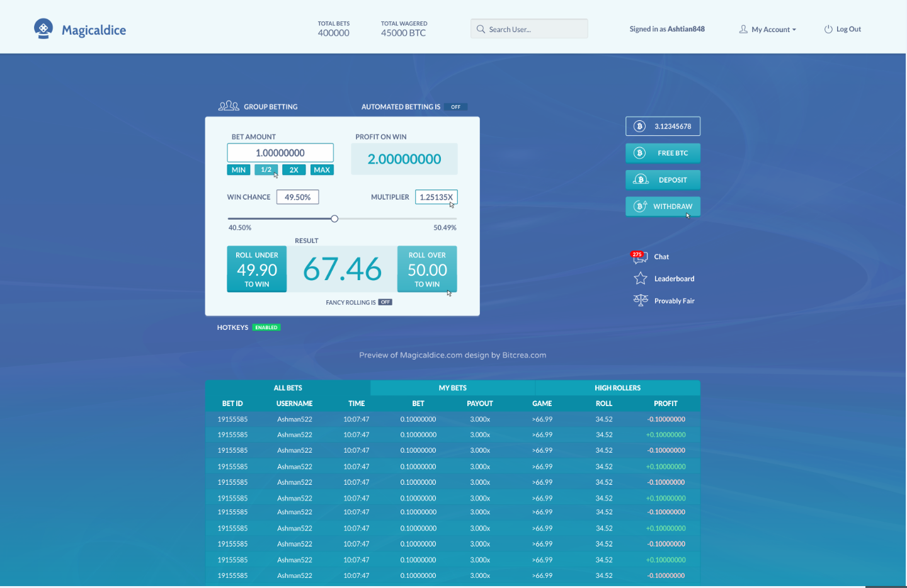
Task: Click the Withdraw button label
Action: [673, 206]
